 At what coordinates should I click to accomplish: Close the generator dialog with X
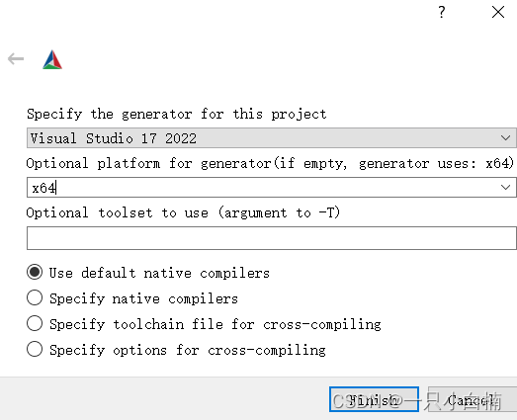click(498, 12)
